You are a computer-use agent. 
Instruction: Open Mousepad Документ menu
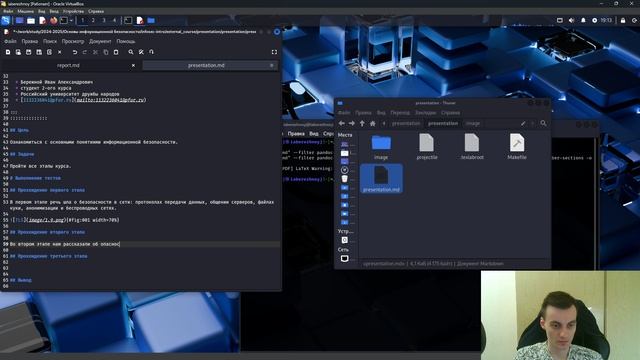pyautogui.click(x=100, y=42)
